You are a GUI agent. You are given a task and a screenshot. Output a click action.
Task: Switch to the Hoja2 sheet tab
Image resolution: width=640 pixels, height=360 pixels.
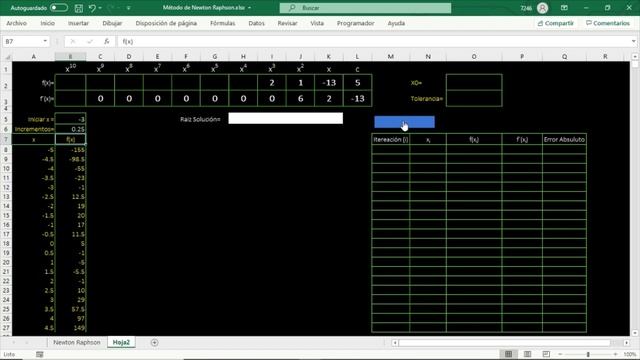(121, 342)
